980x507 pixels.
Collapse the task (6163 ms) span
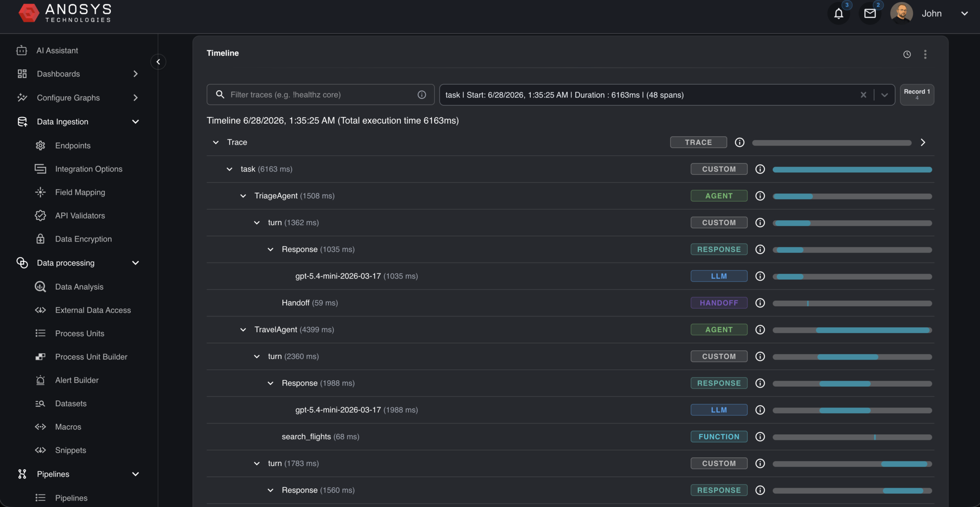[x=229, y=169]
